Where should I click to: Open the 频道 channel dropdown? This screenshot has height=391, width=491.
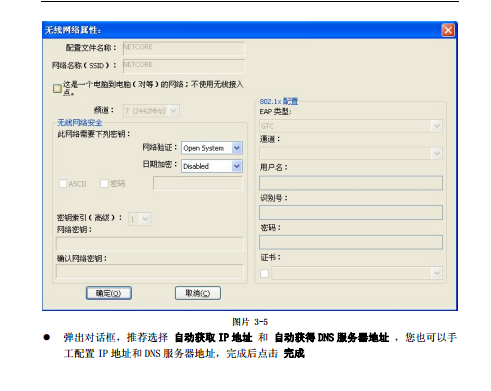151,111
